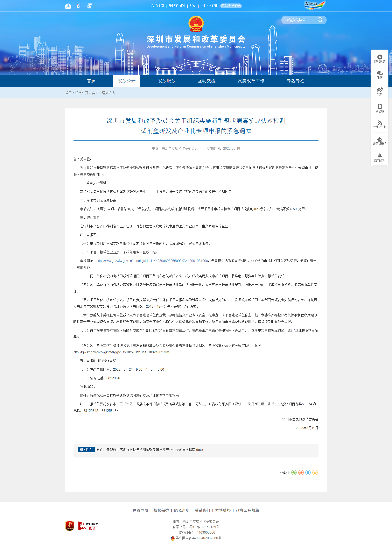The image size is (392, 547).
Task: Click the mailbox envelope icon at top left
Action: click(68, 6)
